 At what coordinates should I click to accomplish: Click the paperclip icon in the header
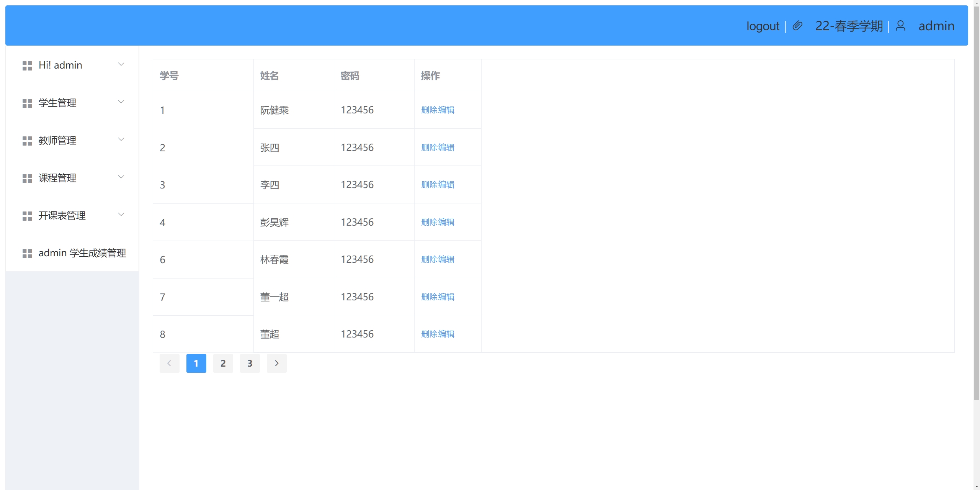click(x=797, y=26)
